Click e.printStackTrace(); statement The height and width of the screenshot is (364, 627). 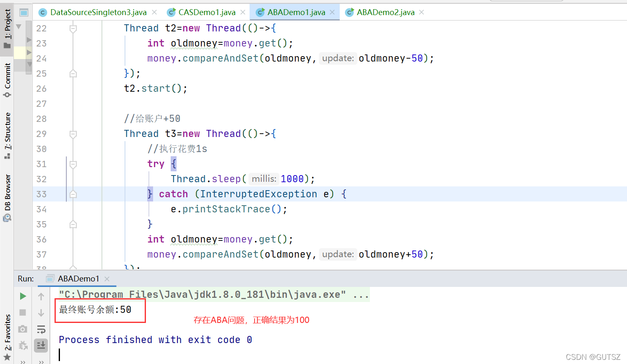pyautogui.click(x=229, y=209)
